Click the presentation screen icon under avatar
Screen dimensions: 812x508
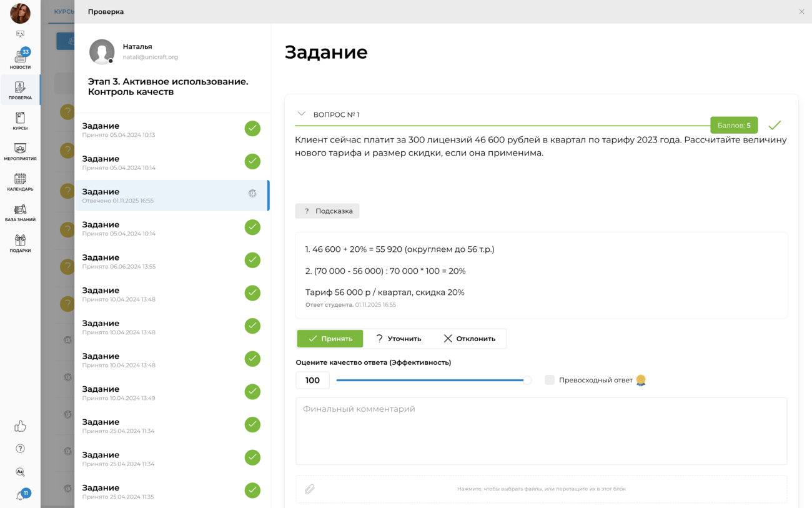20,34
